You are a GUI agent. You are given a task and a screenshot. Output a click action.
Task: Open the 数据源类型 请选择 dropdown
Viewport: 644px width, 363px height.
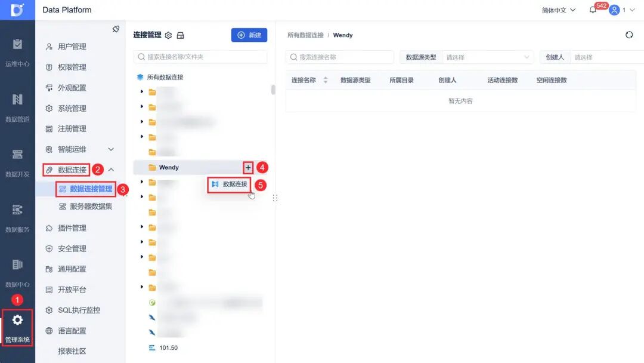488,57
